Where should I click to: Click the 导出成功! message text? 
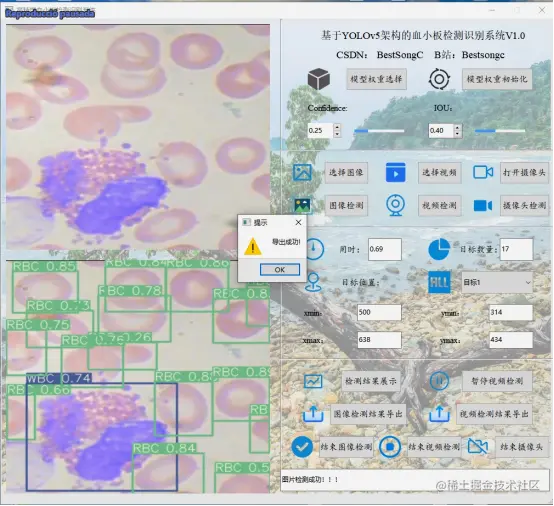tap(286, 242)
